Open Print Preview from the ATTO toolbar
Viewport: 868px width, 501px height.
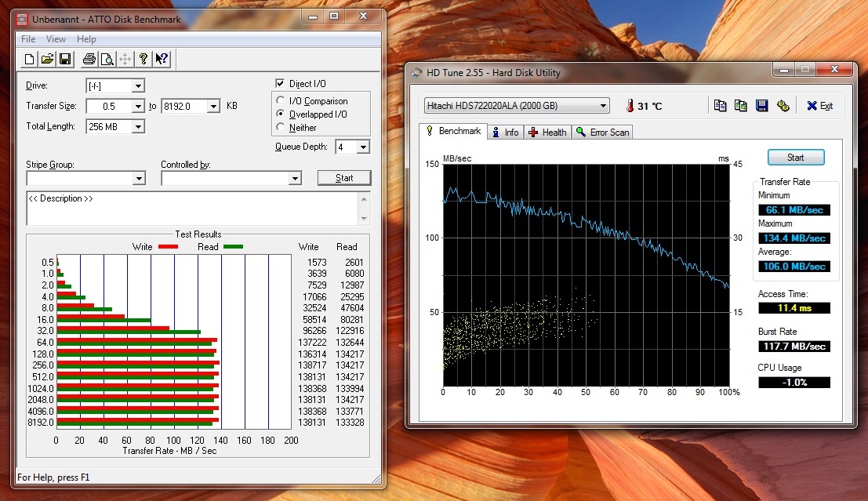point(107,59)
